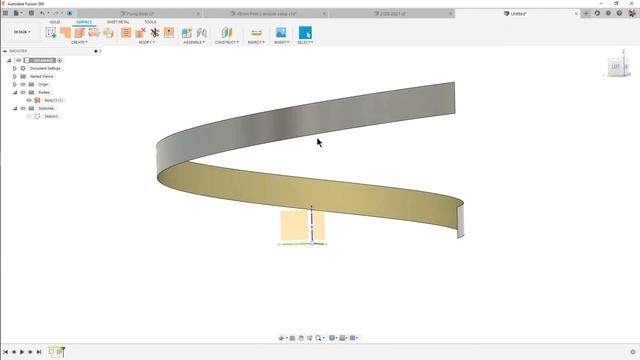Click the Create Sketch tool icon
Image resolution: width=640 pixels, height=360 pixels.
coord(51,33)
